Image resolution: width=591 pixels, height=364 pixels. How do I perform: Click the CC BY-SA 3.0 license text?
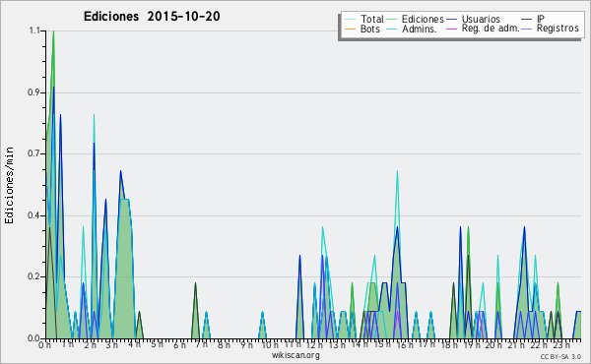[x=560, y=356]
